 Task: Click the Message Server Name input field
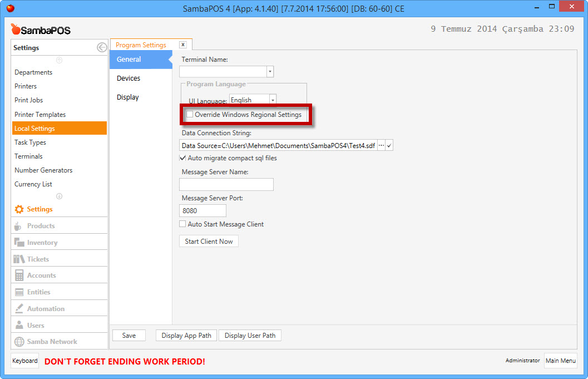(226, 185)
